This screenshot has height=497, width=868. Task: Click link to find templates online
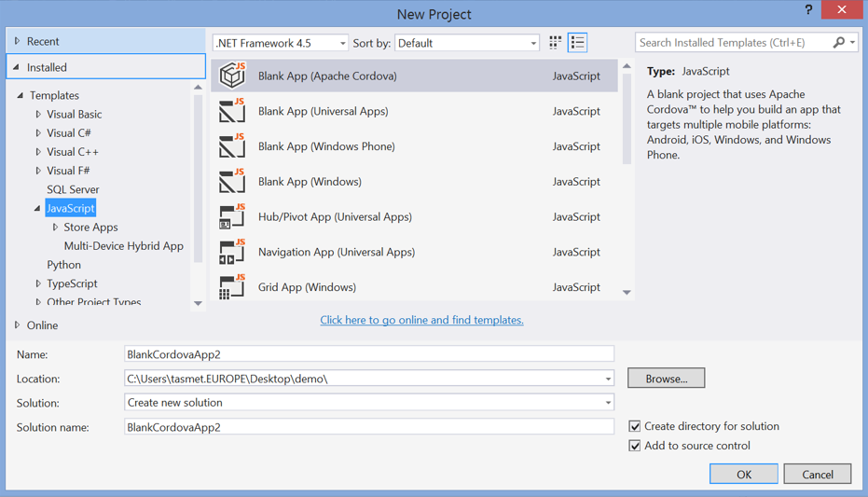(x=421, y=320)
